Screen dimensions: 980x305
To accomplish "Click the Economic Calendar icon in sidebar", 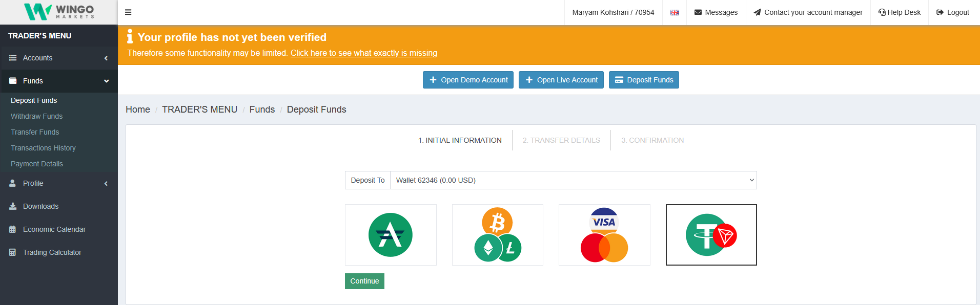I will [13, 229].
